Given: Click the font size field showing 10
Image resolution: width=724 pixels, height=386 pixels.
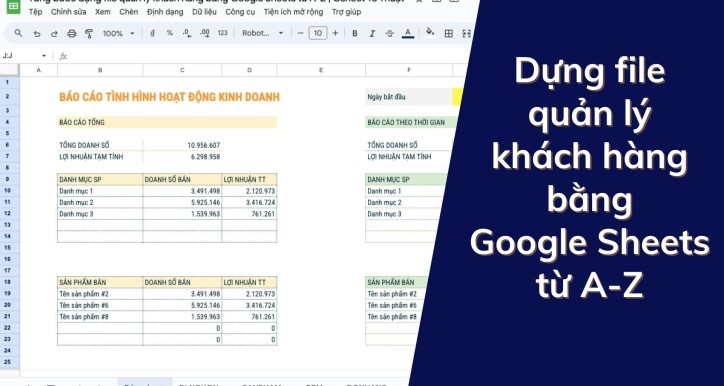Looking at the screenshot, I should 318,33.
